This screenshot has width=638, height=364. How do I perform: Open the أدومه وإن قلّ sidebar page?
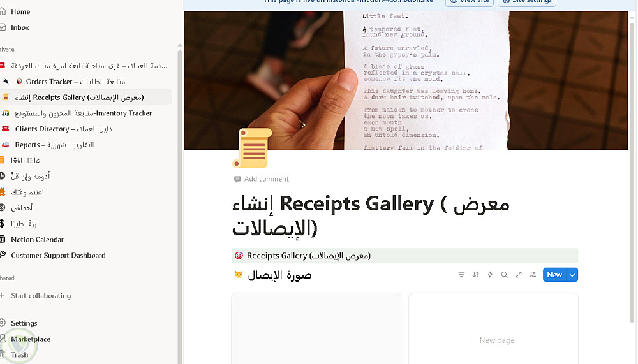coord(31,177)
